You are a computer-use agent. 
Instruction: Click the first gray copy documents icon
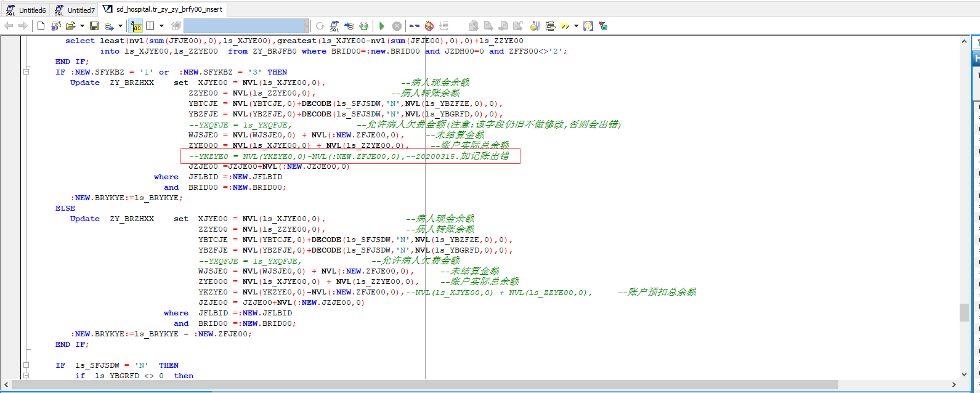coord(474,26)
